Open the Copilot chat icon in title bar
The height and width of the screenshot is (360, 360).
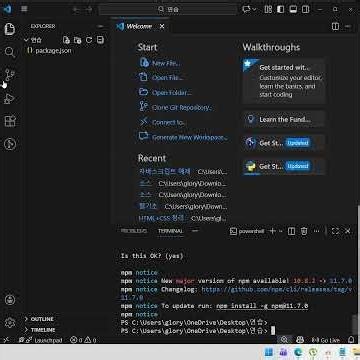coord(246,9)
